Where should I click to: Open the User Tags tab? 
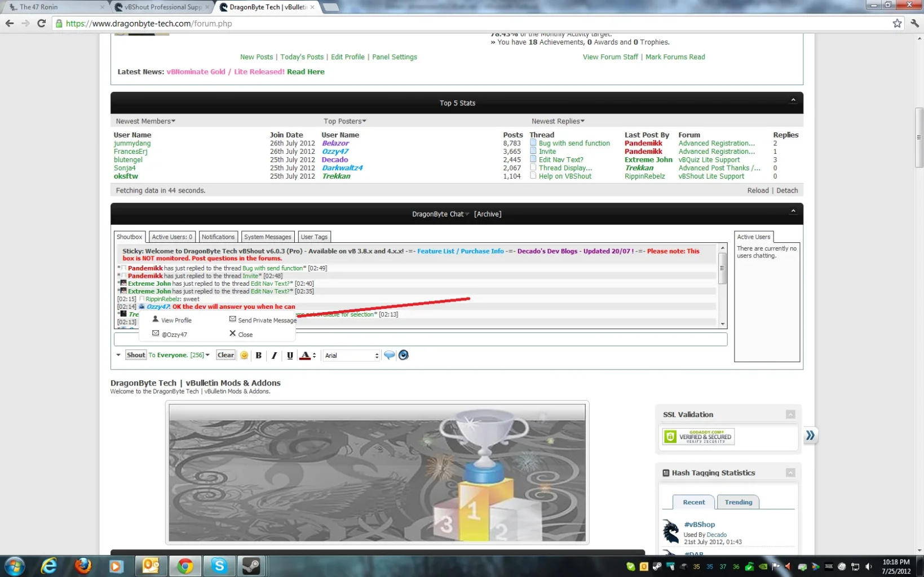click(x=314, y=237)
